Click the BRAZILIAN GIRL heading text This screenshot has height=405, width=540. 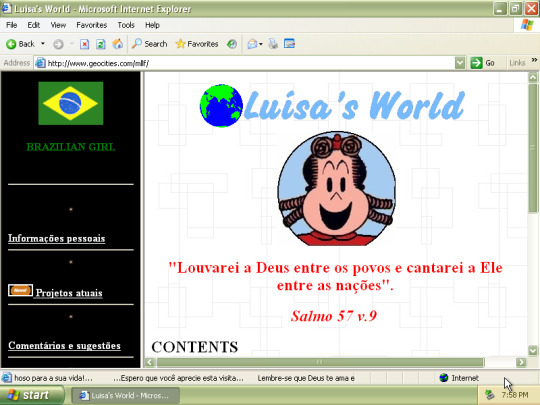pyautogui.click(x=71, y=147)
